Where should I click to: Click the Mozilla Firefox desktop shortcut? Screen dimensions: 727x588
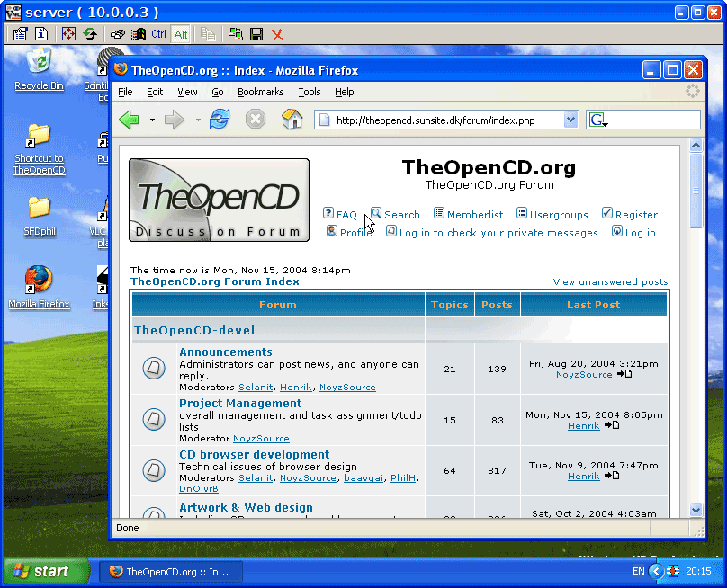pos(39,288)
